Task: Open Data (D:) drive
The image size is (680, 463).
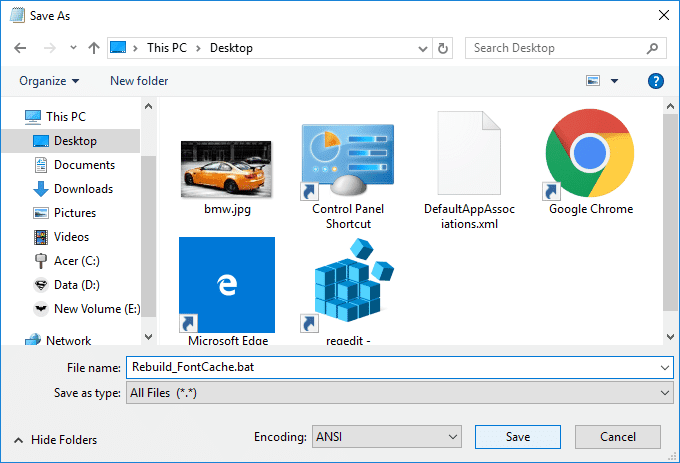Action: point(66,285)
